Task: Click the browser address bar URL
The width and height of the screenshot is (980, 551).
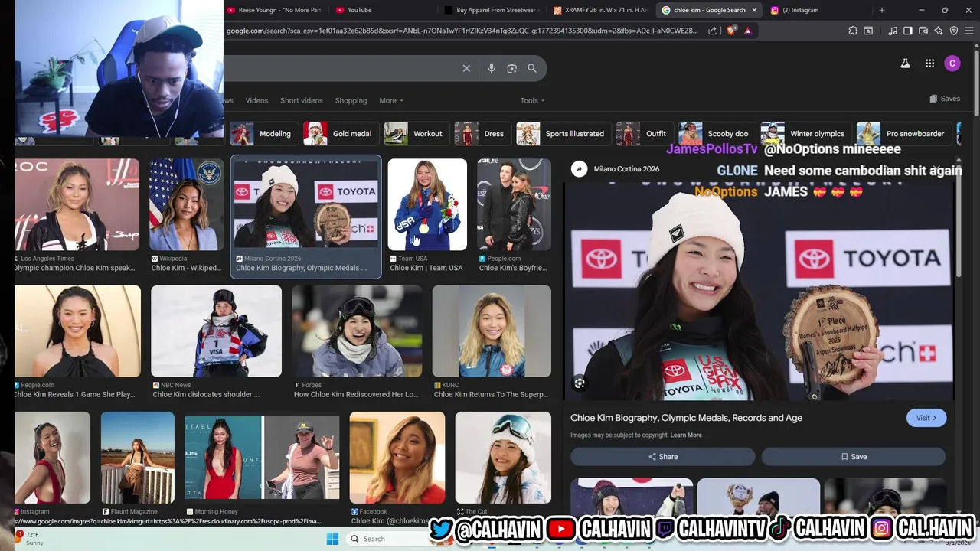Action: [462, 31]
